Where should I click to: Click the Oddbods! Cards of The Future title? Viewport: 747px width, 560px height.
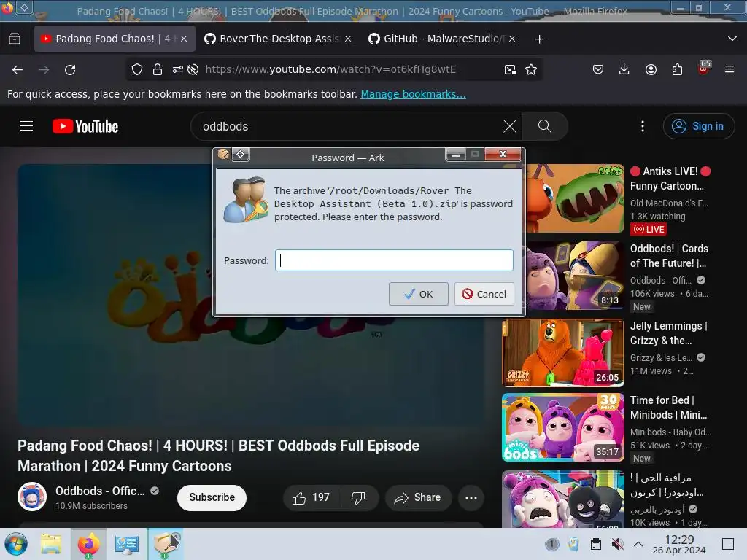click(669, 256)
